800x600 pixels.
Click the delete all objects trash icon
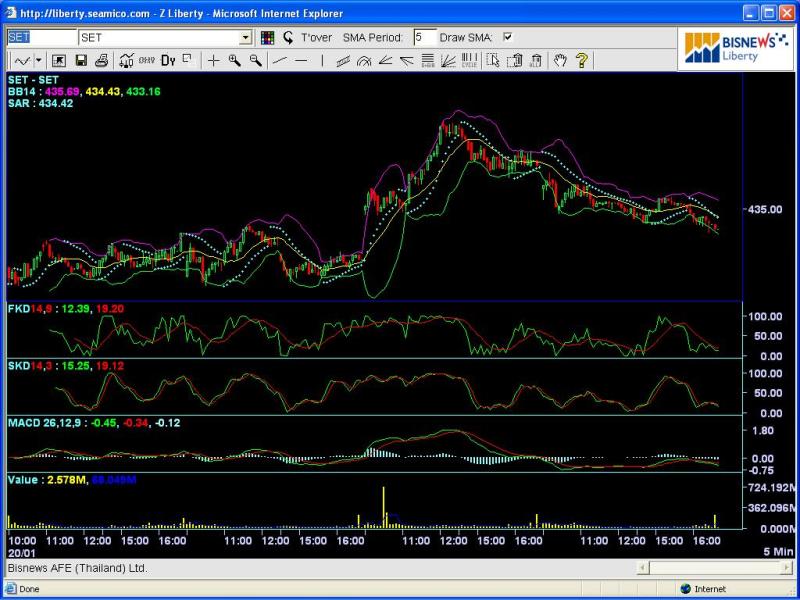coord(536,61)
